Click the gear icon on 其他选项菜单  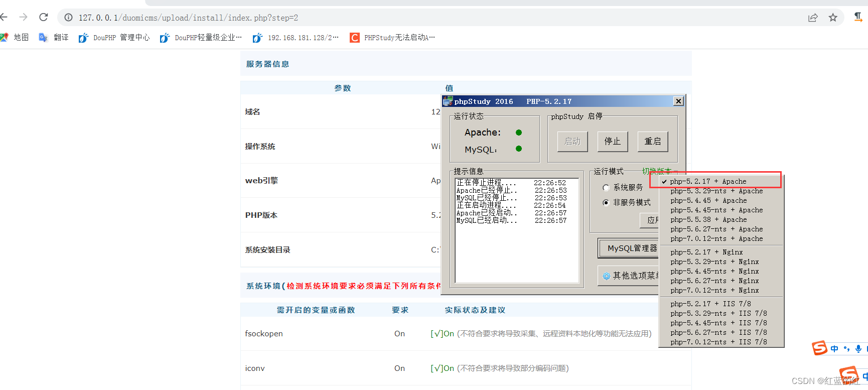coord(607,276)
